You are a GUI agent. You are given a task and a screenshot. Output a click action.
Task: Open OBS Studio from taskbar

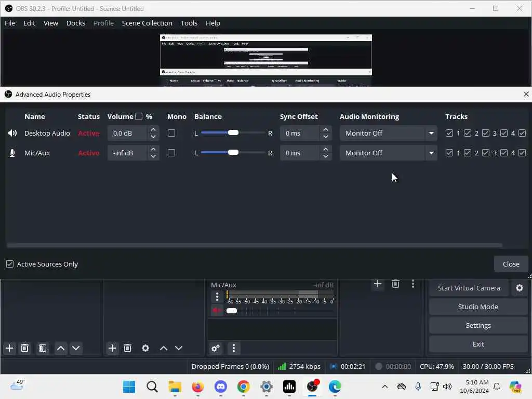pos(312,387)
